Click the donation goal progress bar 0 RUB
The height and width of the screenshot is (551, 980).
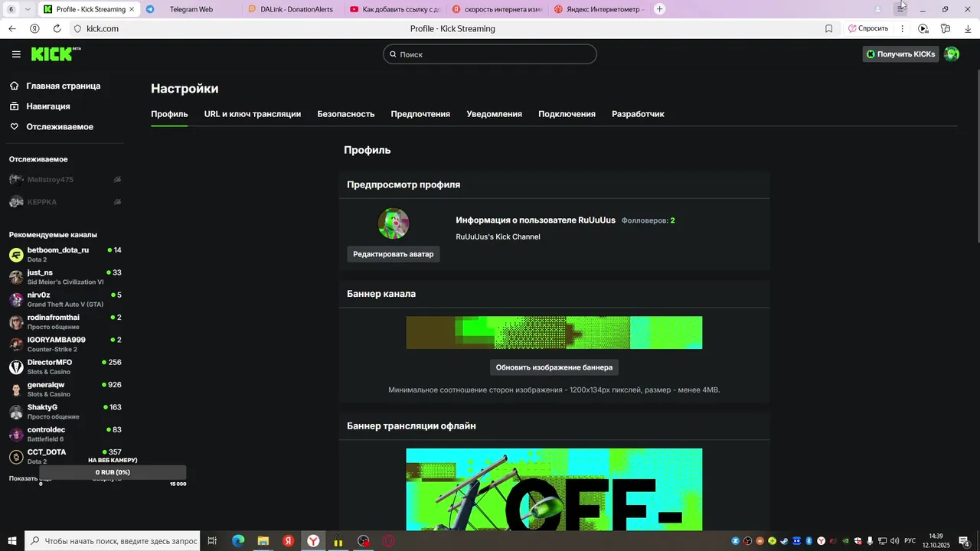coord(113,472)
